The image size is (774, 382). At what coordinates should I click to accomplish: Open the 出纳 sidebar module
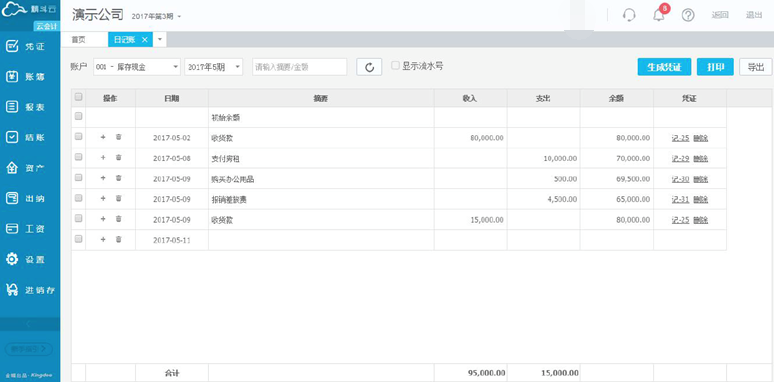point(30,198)
